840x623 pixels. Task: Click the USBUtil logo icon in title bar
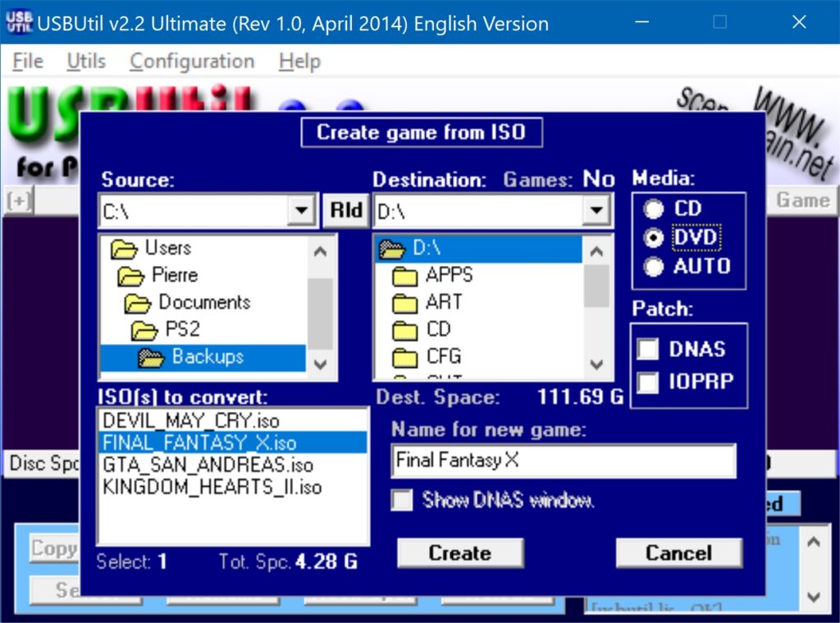click(18, 22)
